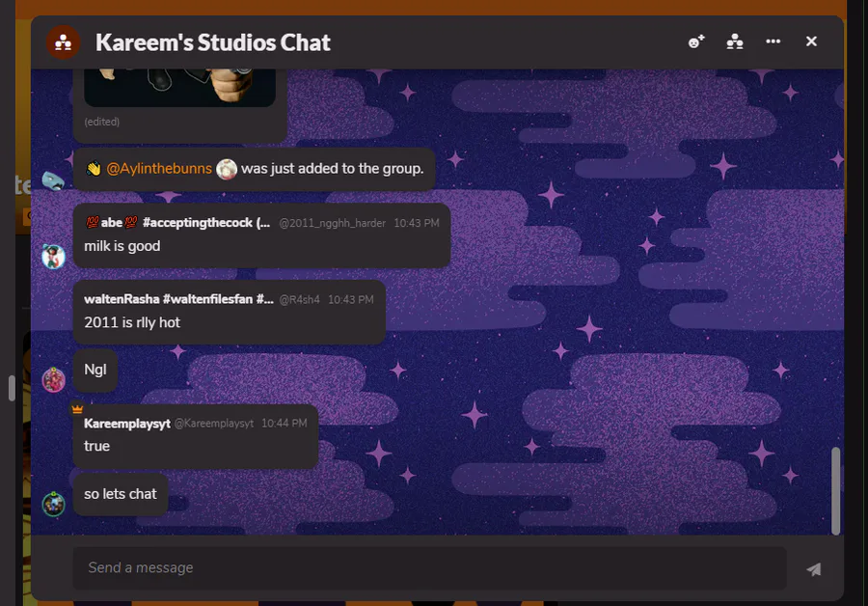Viewport: 868px width, 606px height.
Task: Click the display name waltenRasha #waltenfilesfan
Action: [178, 299]
